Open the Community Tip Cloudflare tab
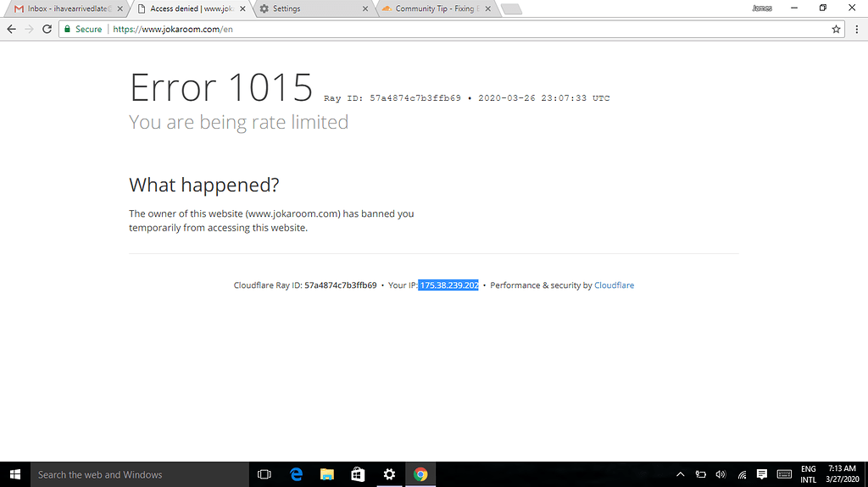Viewport: 868px width, 487px height. (x=437, y=8)
